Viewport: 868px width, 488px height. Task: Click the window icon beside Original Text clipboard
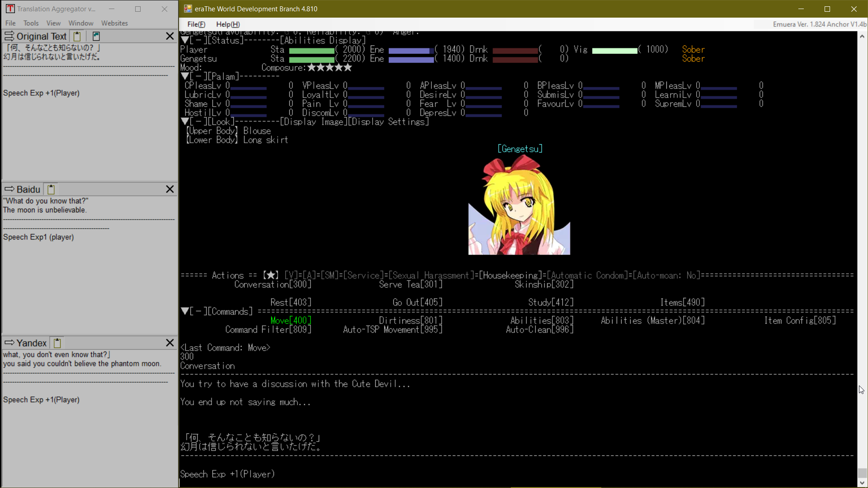click(96, 36)
